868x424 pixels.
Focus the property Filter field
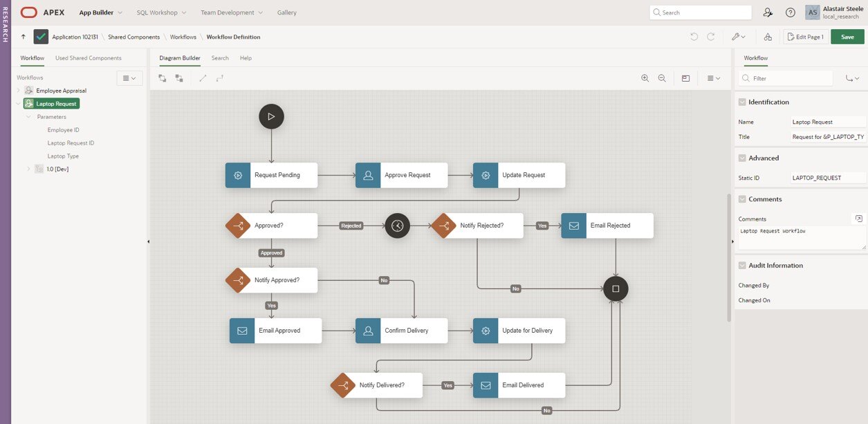786,78
